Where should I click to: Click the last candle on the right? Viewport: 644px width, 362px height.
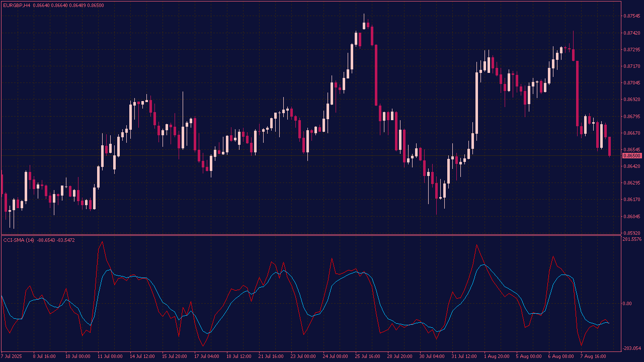tap(609, 146)
